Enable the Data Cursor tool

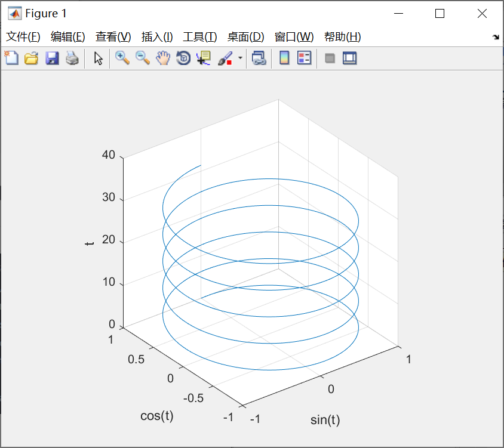pos(204,58)
